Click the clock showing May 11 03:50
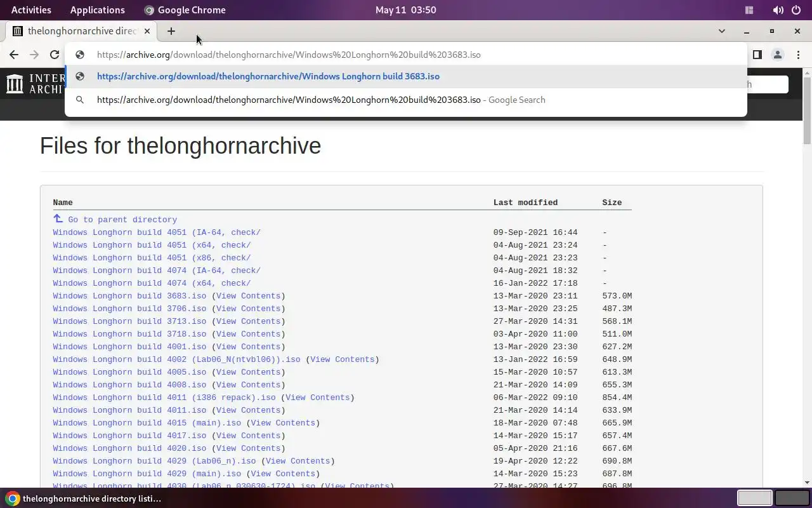The height and width of the screenshot is (508, 812). 406,10
